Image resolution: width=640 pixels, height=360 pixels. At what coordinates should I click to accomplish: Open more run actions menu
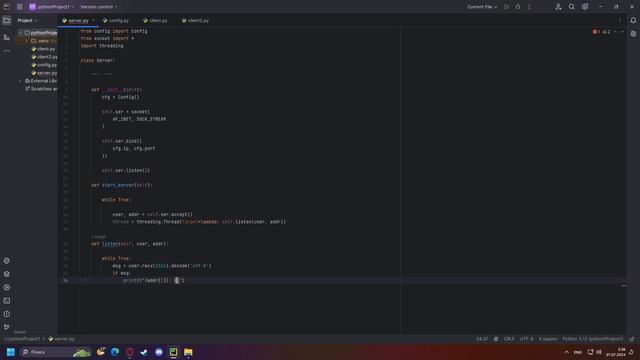[x=529, y=7]
